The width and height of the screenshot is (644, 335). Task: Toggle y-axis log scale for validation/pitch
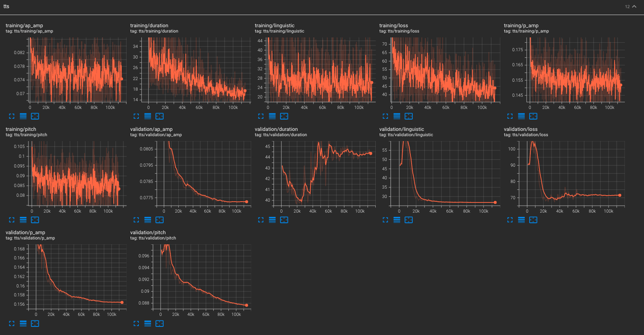(148, 324)
